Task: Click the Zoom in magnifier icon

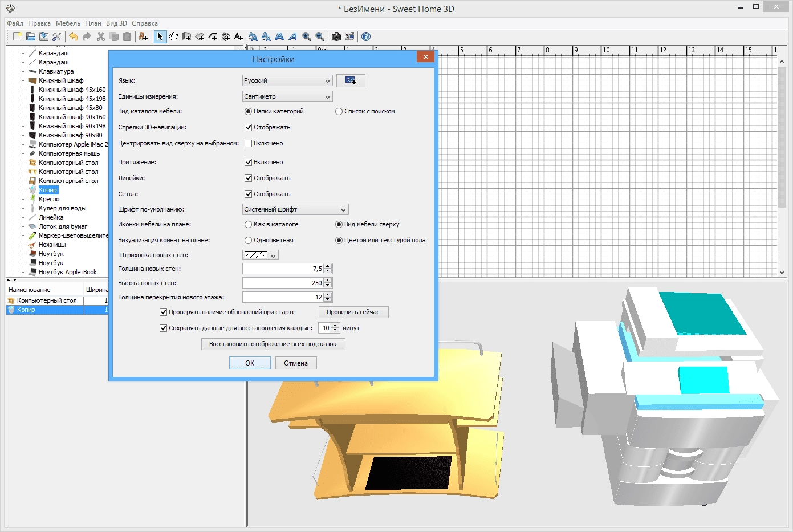Action: (307, 36)
